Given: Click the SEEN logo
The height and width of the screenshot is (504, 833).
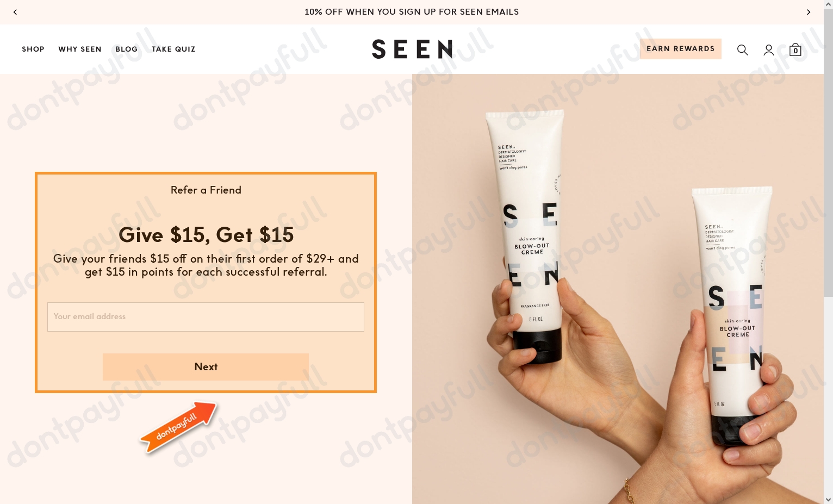Looking at the screenshot, I should (412, 49).
